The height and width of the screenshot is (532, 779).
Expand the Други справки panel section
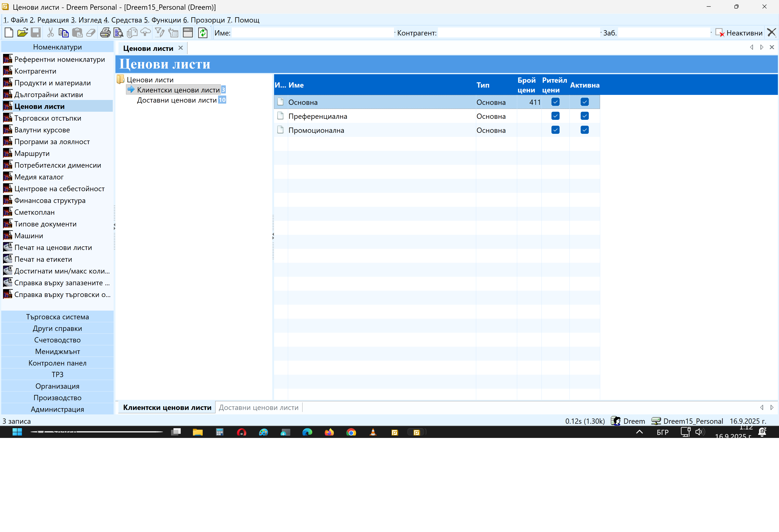click(x=57, y=328)
